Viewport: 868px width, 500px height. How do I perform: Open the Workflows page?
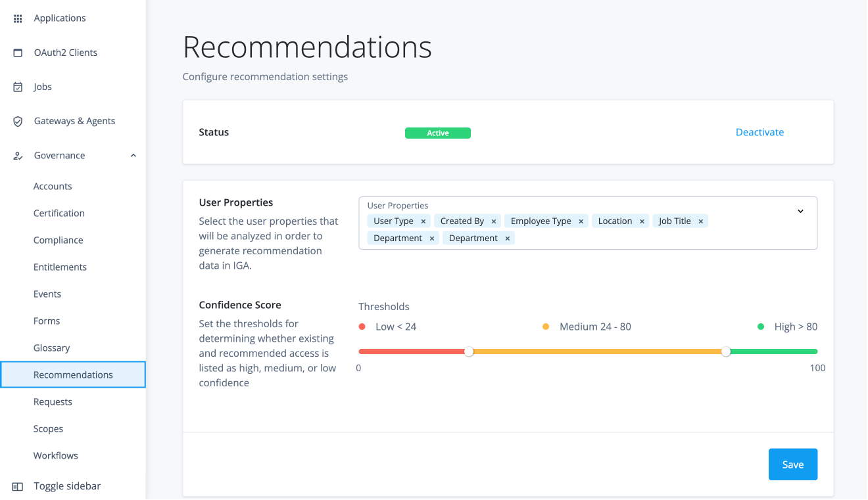pos(55,455)
